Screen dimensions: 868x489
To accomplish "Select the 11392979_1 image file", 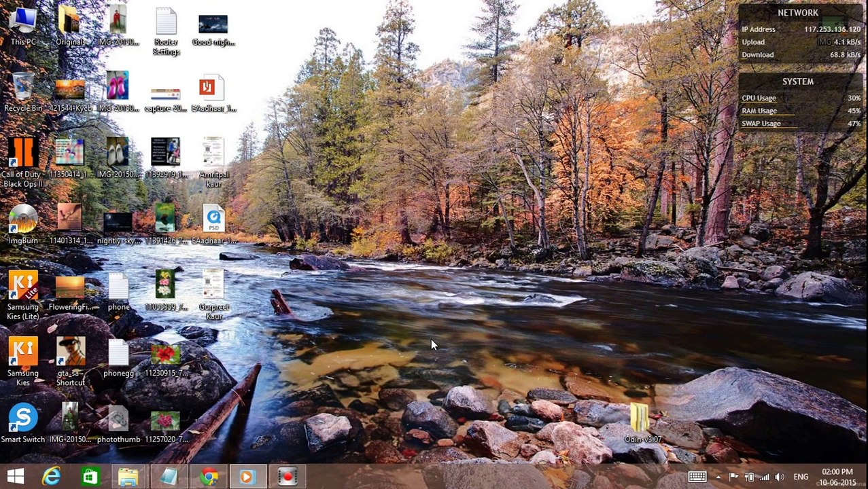I will tap(166, 158).
